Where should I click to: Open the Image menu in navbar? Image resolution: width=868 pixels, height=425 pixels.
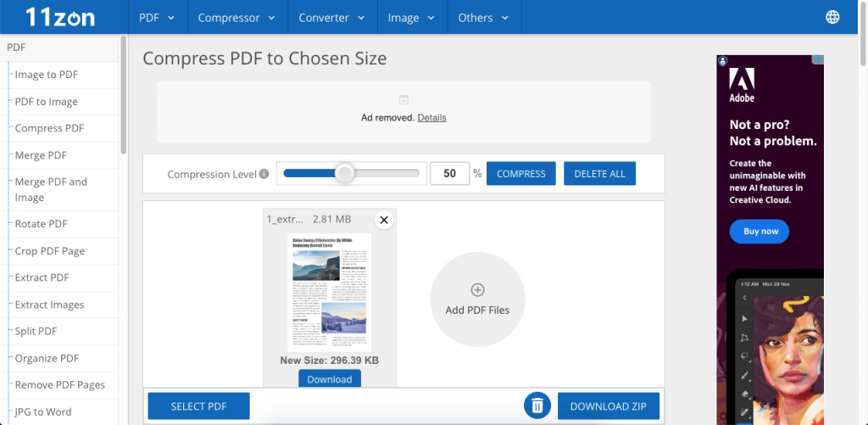point(411,18)
